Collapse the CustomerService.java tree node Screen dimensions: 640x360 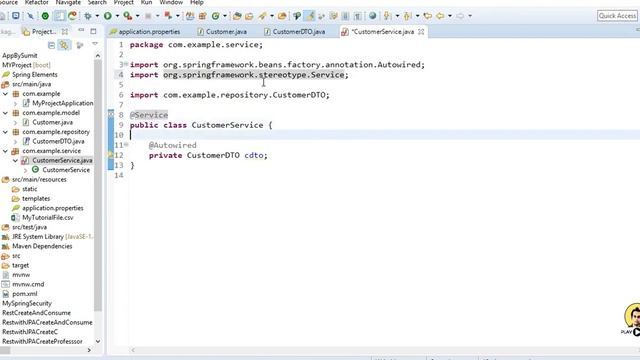16,161
